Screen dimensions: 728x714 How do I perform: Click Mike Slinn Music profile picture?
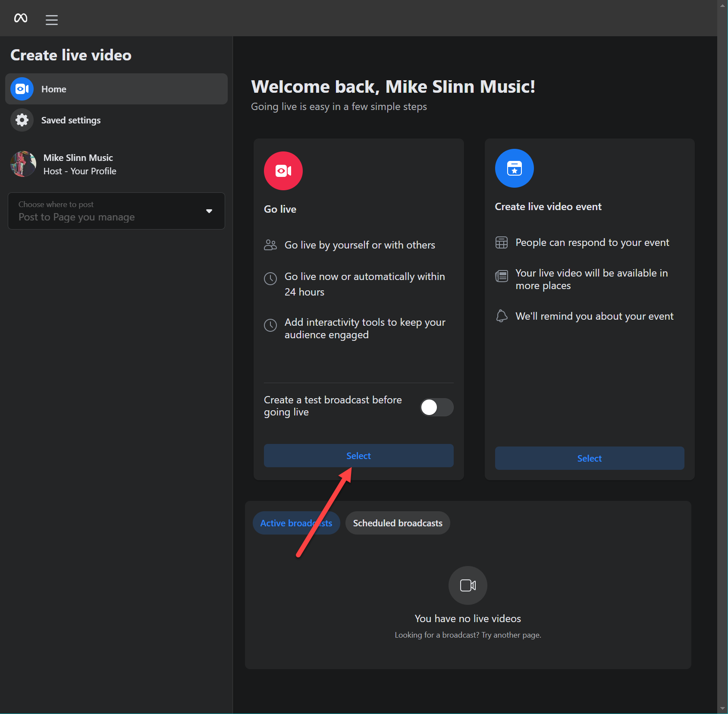(23, 164)
